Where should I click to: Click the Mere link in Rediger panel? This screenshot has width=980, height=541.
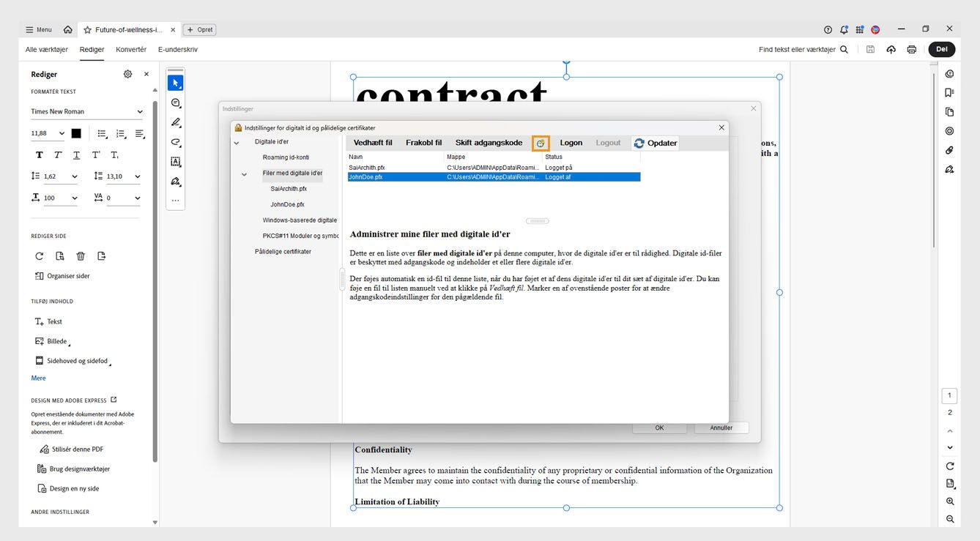tap(38, 378)
